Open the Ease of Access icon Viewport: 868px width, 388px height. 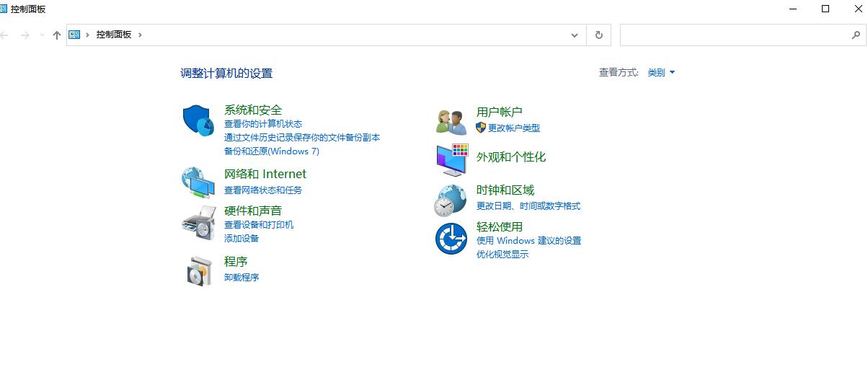point(451,239)
